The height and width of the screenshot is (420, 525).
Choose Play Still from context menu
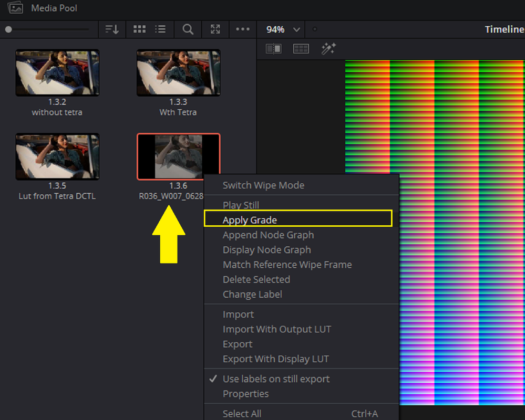tap(301, 205)
